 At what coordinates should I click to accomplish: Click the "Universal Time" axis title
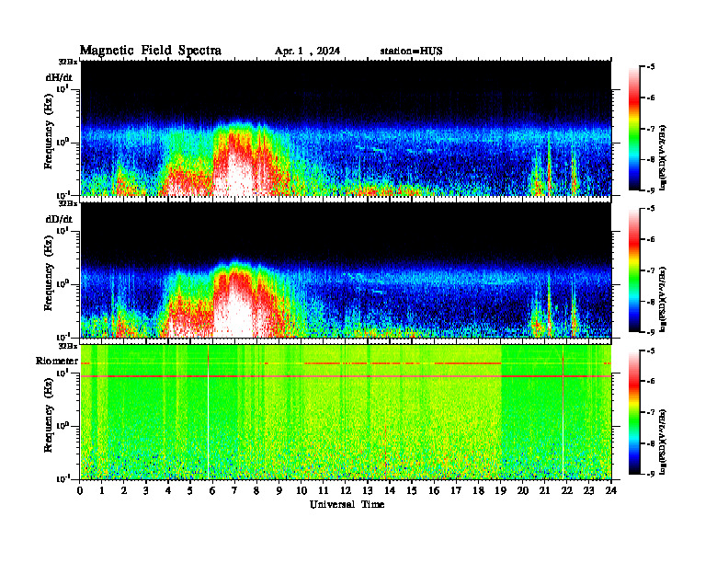pyautogui.click(x=347, y=504)
